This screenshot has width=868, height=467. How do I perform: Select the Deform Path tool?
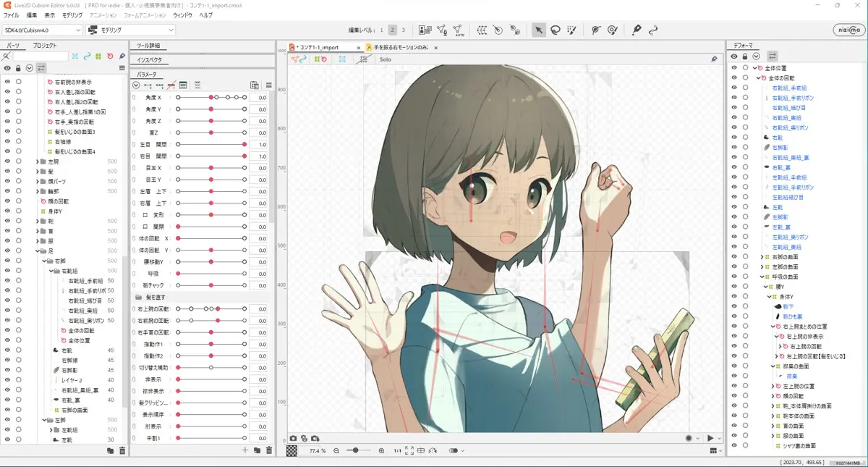coord(595,30)
